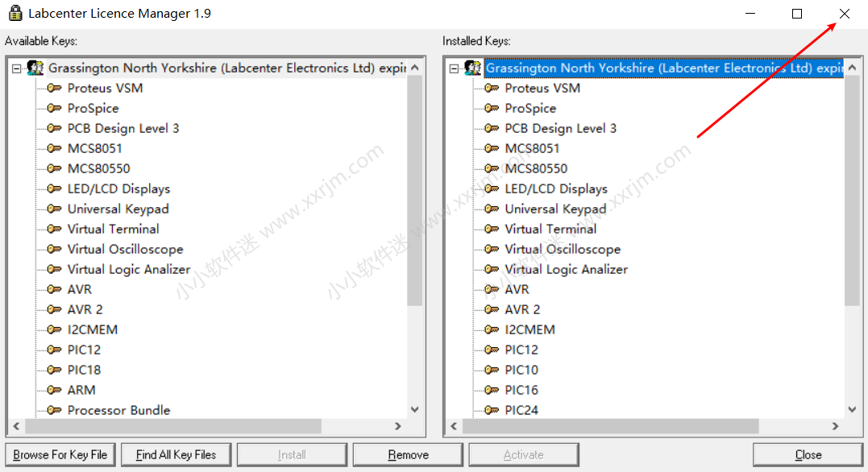Click right arrow of Available Keys horizontal scrollbar
This screenshot has width=868, height=472.
click(397, 426)
